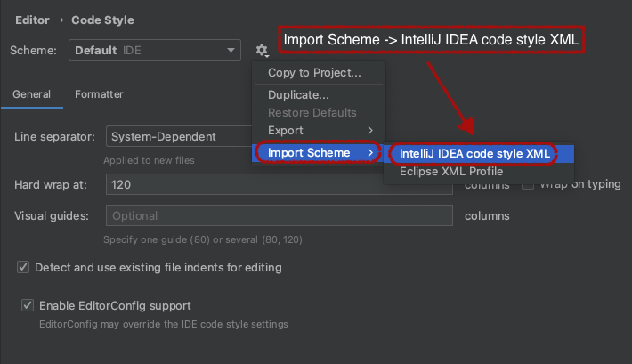Image resolution: width=632 pixels, height=364 pixels.
Task: Select IntelliJ IDEA code style XML
Action: [x=474, y=153]
